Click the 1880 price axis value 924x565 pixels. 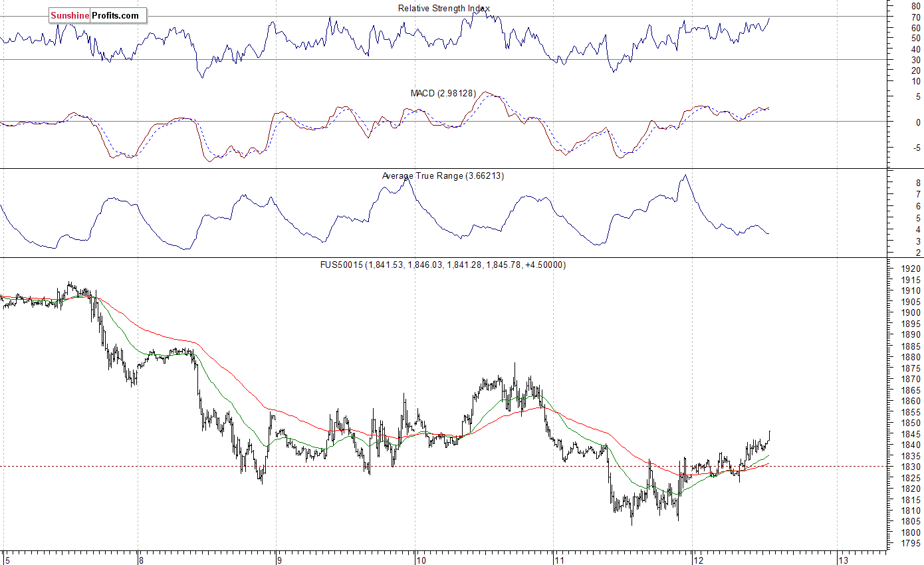pyautogui.click(x=910, y=357)
